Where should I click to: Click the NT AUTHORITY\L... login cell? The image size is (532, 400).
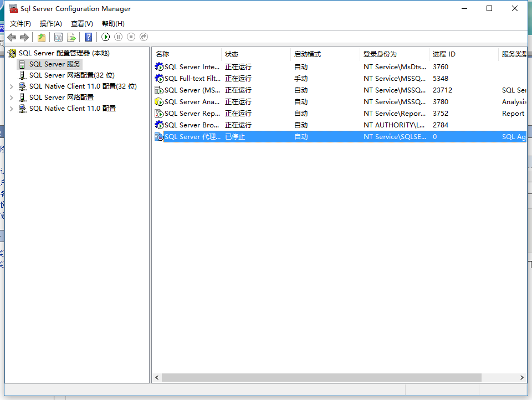click(394, 125)
